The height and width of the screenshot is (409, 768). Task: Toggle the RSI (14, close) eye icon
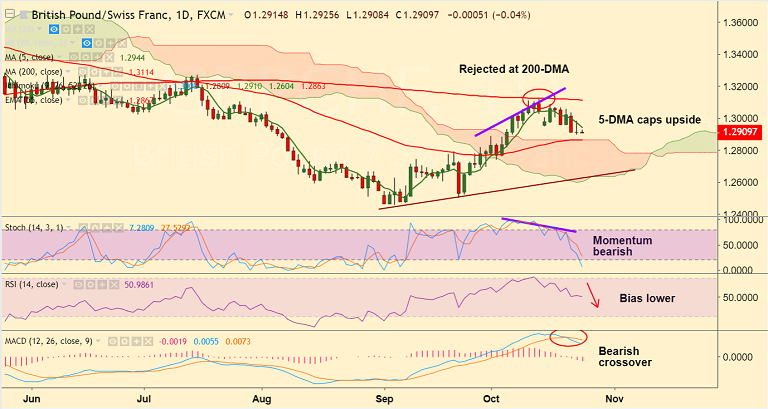(x=78, y=285)
